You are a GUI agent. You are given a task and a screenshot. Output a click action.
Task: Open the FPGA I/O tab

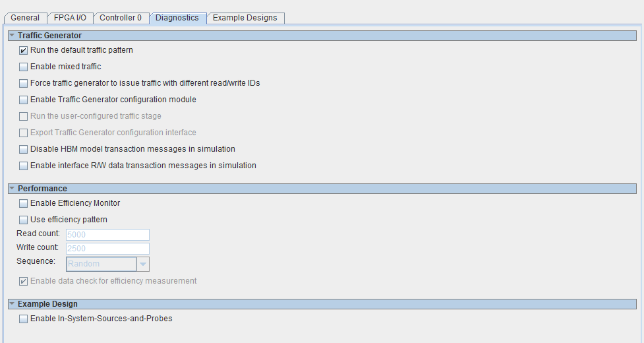(x=69, y=18)
